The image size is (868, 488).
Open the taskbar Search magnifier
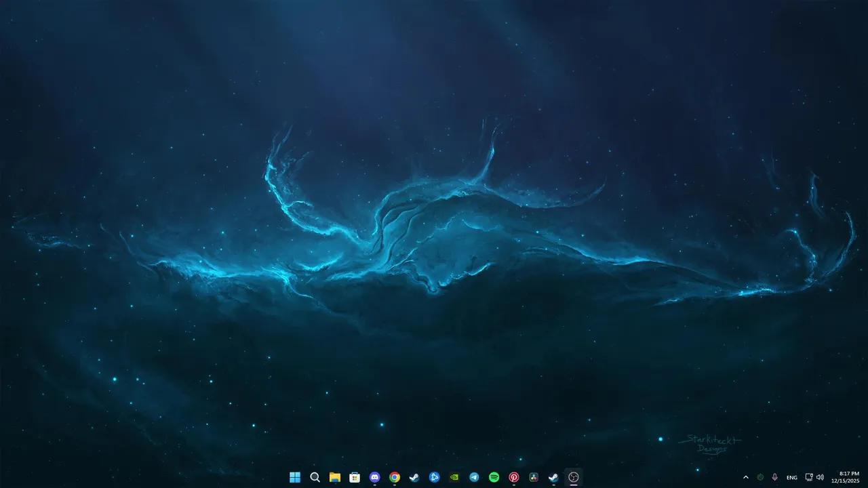(315, 477)
